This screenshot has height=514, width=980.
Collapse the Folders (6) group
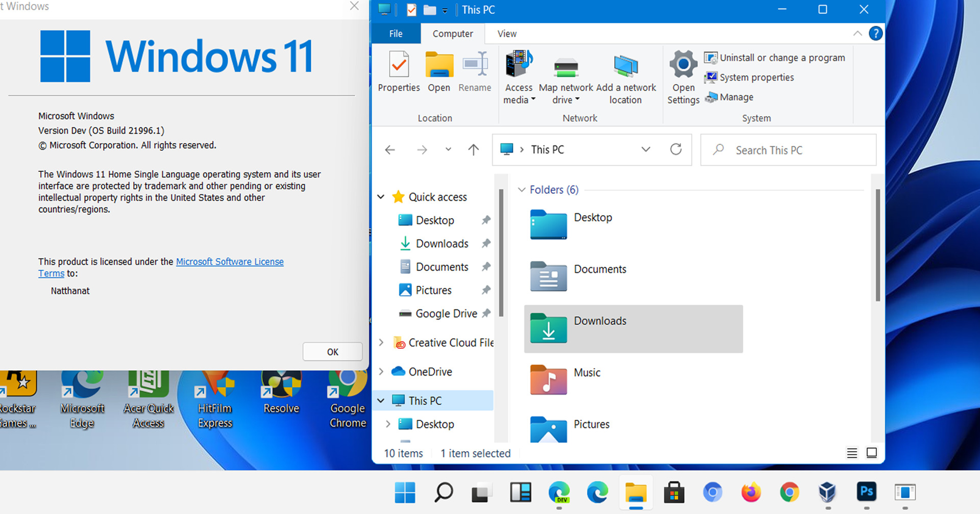tap(522, 190)
